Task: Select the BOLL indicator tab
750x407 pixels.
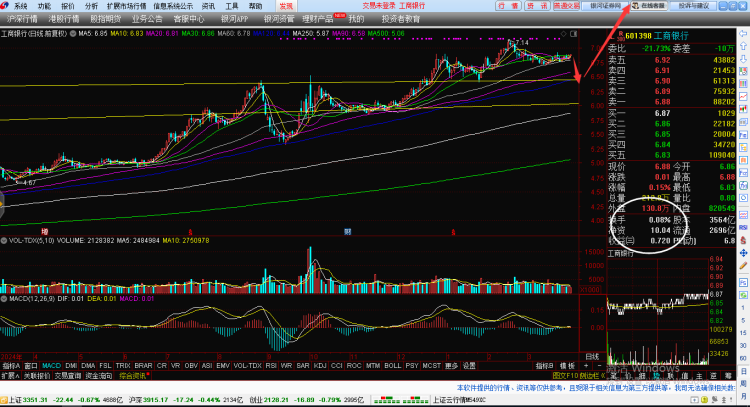Action: tap(392, 366)
